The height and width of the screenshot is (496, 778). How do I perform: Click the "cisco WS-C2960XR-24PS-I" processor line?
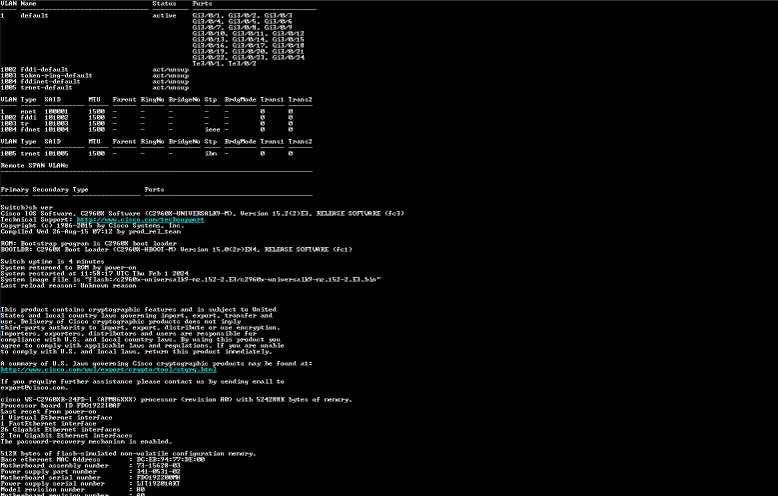click(x=176, y=399)
